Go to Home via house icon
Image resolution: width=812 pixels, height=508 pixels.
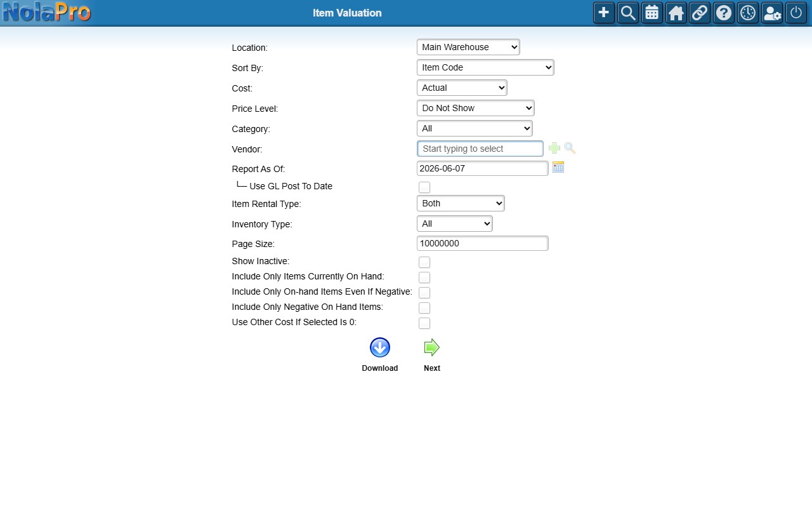click(x=676, y=13)
